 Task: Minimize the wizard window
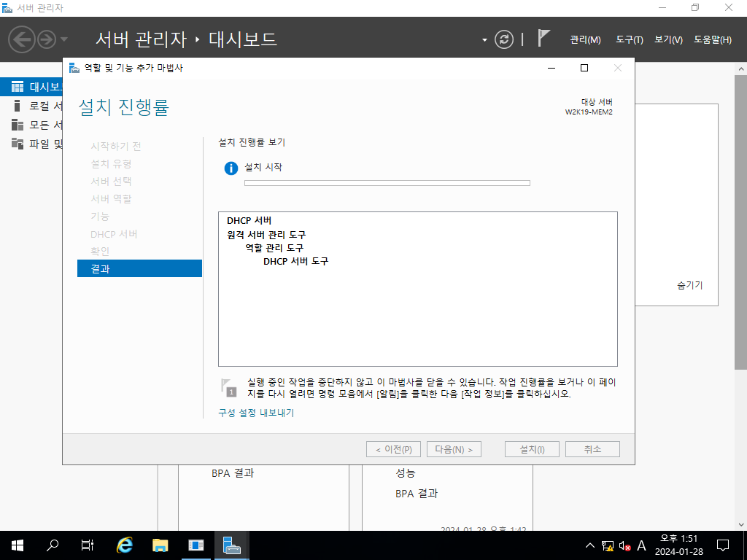click(x=551, y=68)
